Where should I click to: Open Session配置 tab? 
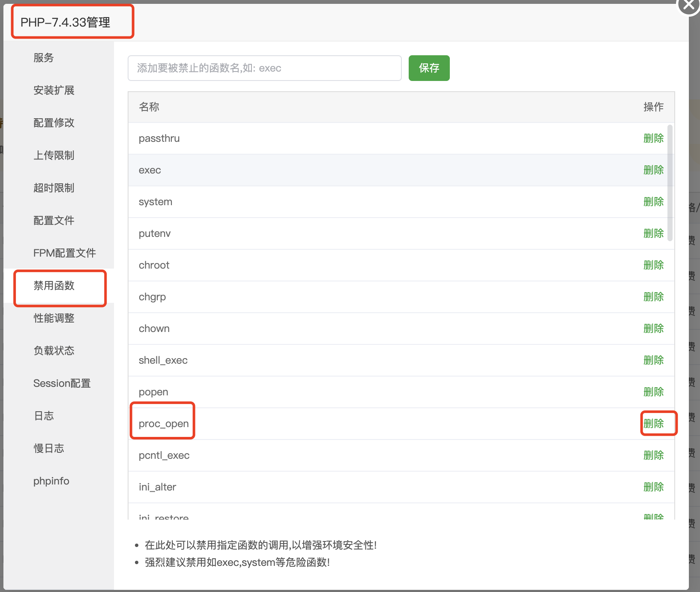[x=62, y=383]
